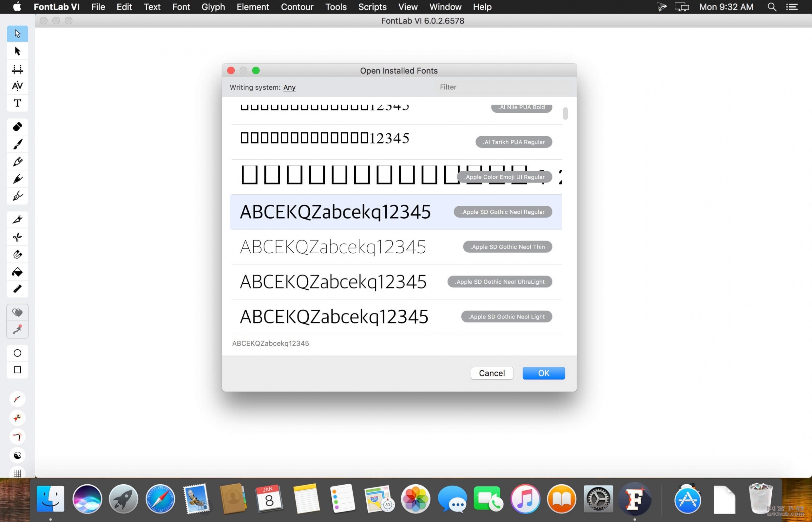Confirm with the OK button
This screenshot has width=812, height=522.
544,373
